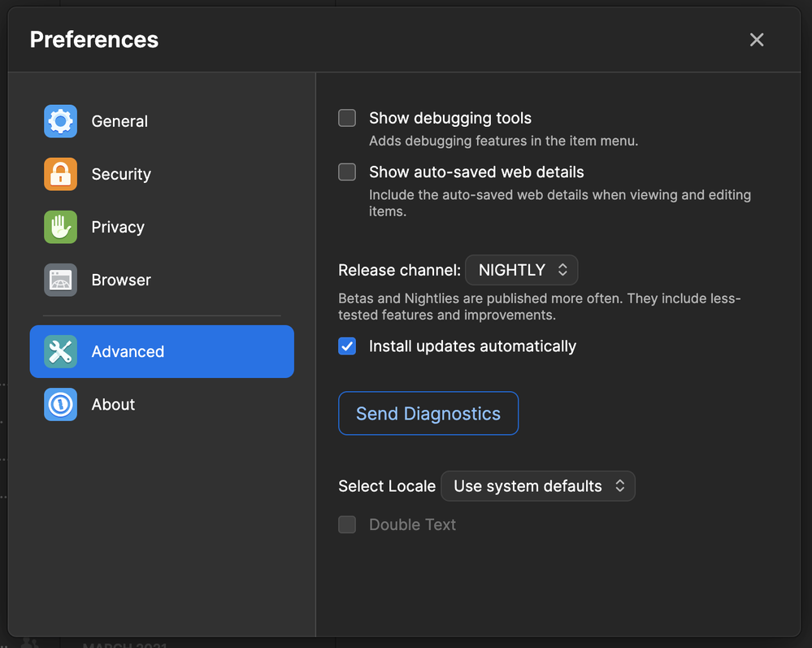Go to the Browser text label
Viewport: 812px width, 648px height.
[121, 280]
